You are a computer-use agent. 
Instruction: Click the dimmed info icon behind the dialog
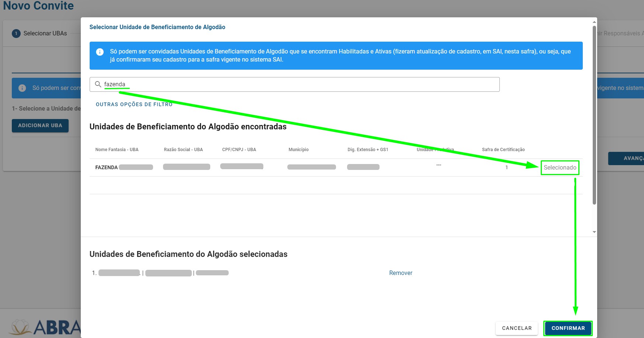pos(22,88)
